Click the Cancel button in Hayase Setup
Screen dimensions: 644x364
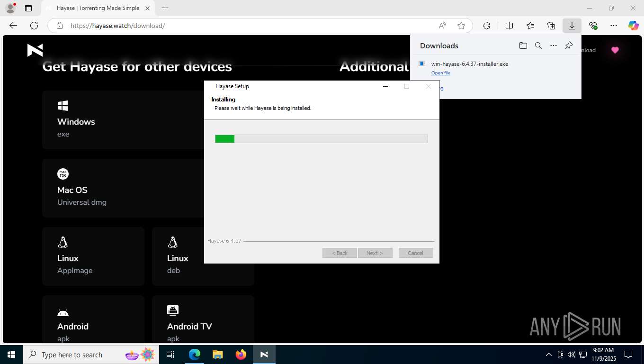point(415,253)
